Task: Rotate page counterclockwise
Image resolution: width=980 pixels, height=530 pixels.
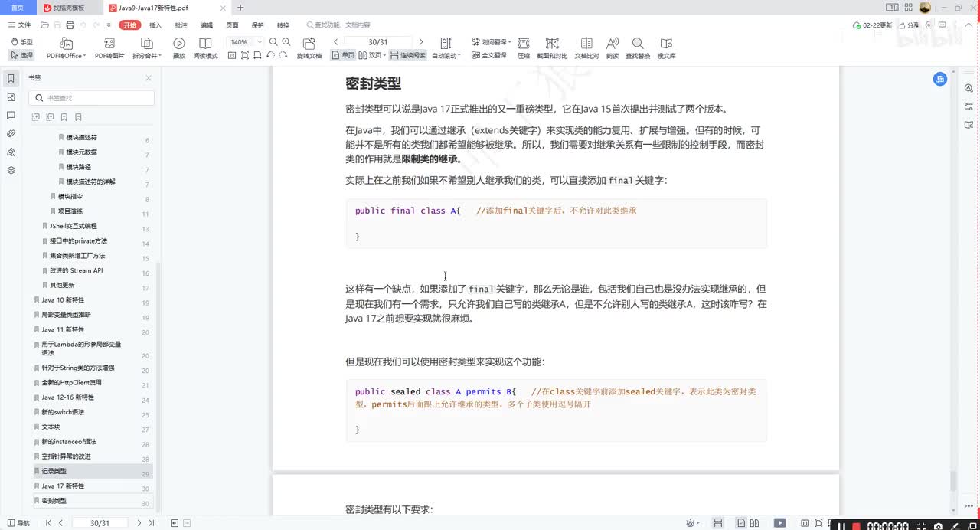Action: 270,56
